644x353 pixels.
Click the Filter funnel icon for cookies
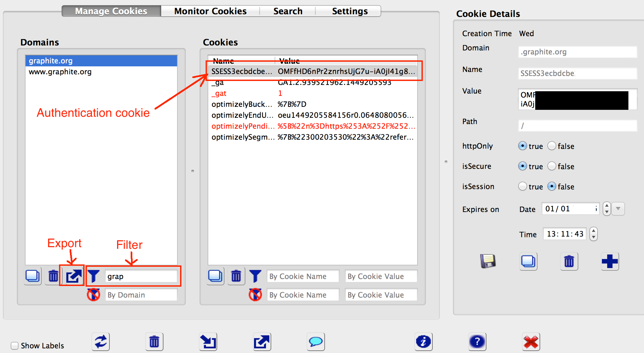[x=255, y=276]
